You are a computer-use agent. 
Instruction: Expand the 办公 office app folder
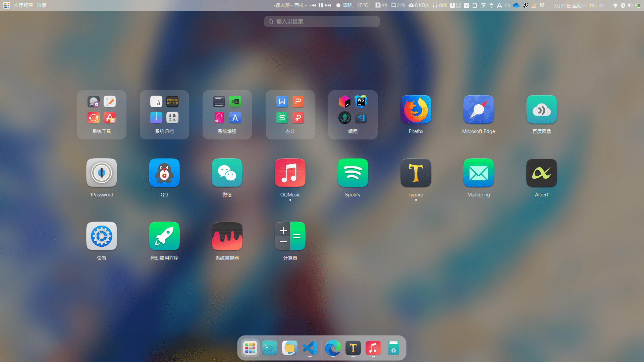(290, 115)
